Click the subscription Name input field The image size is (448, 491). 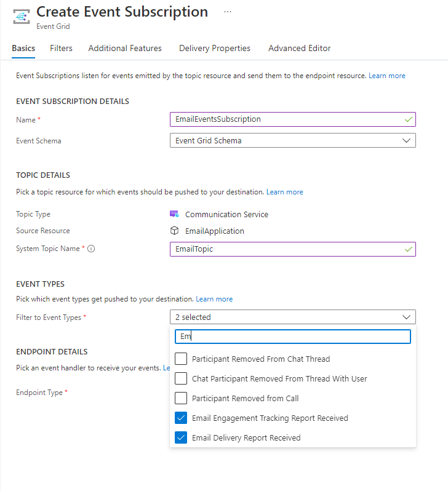click(x=292, y=119)
